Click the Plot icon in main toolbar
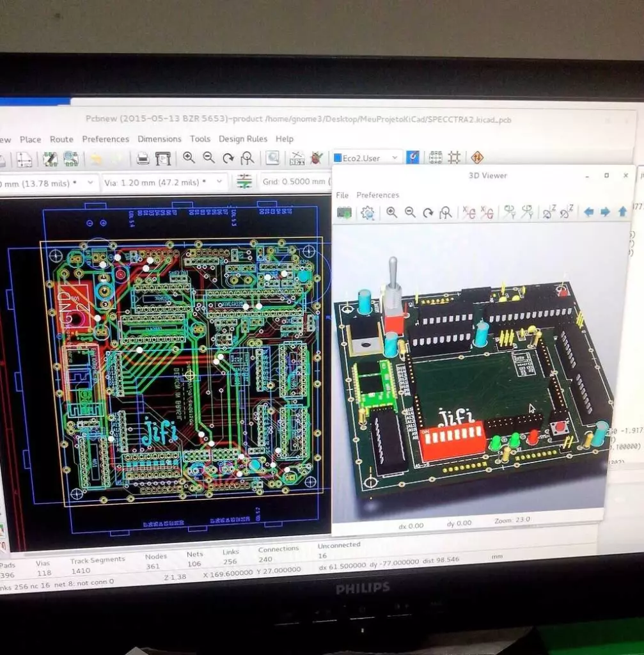Screen dimensions: 644x655 pos(163,159)
